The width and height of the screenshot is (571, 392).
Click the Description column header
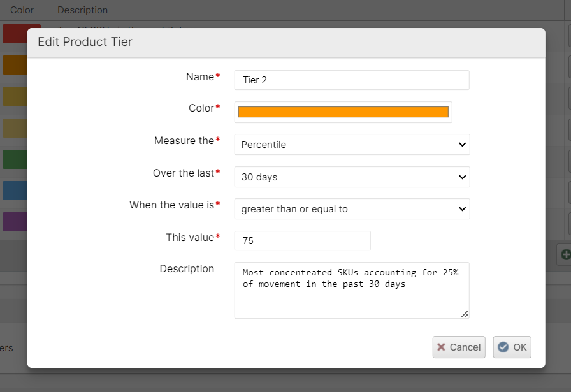click(83, 10)
